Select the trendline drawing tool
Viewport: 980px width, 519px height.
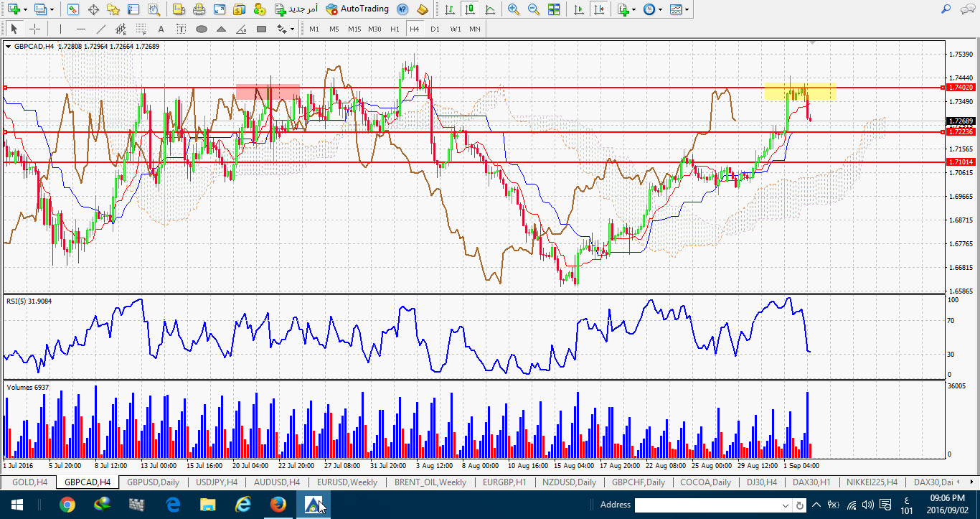100,29
